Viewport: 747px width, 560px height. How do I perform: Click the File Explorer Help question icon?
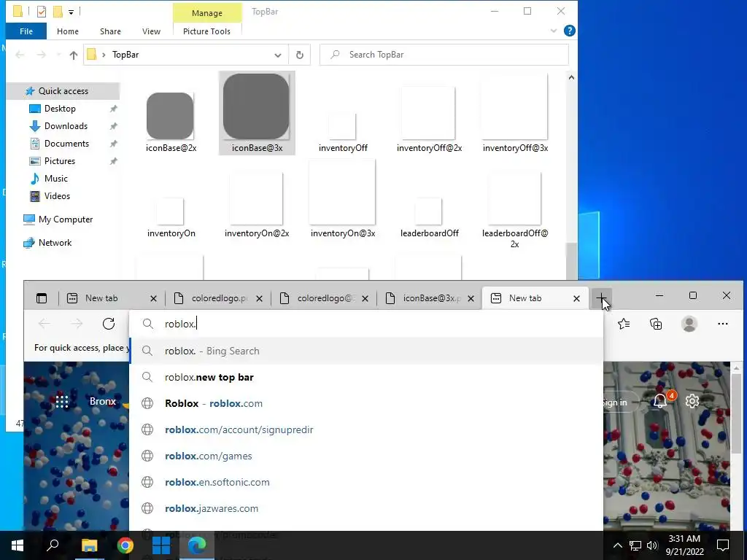point(569,31)
